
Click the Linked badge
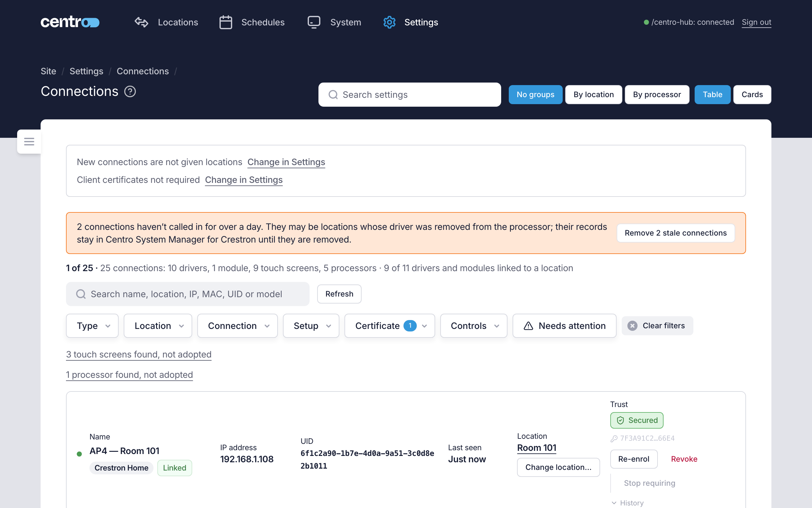tap(174, 468)
